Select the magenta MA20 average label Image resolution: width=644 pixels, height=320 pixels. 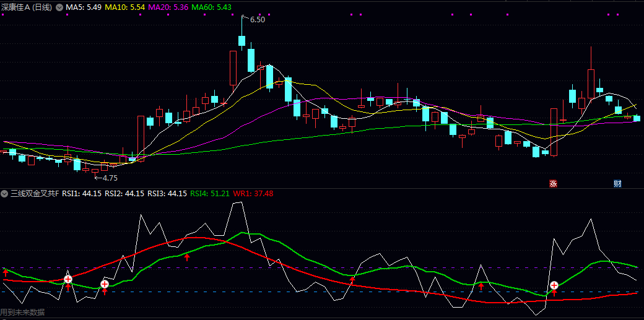pyautogui.click(x=168, y=7)
